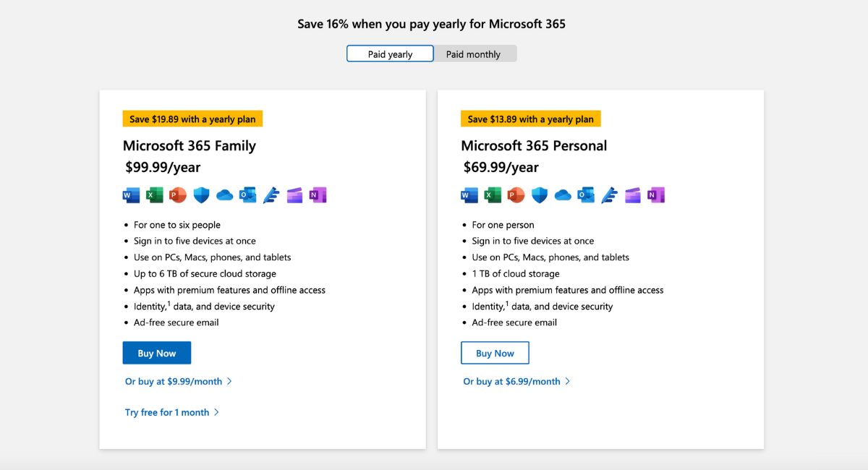Screen dimensions: 868x470
Task: Click the Save $19.89 yearly plan badge
Action: (x=192, y=118)
